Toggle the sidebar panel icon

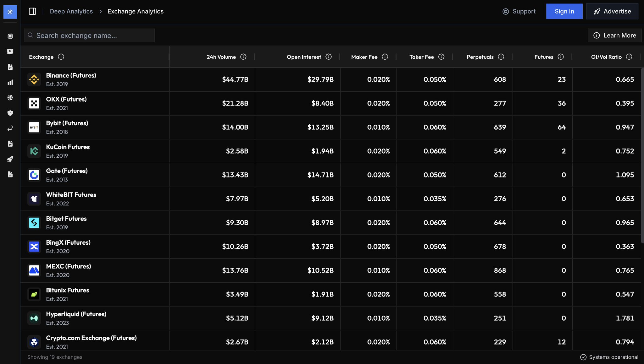pos(32,11)
